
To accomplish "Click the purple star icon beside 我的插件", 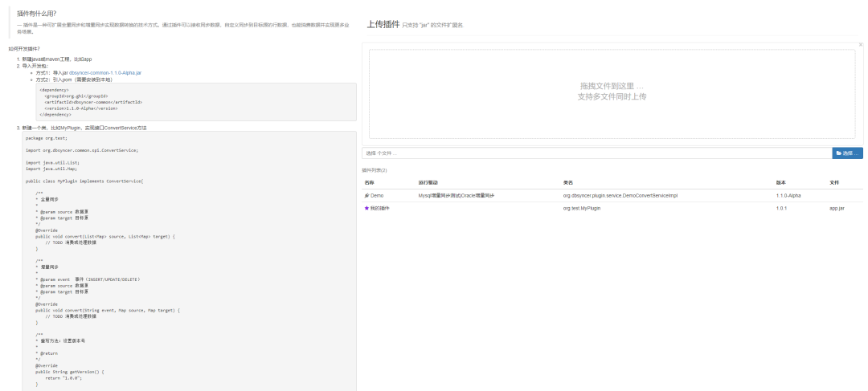I will (366, 208).
